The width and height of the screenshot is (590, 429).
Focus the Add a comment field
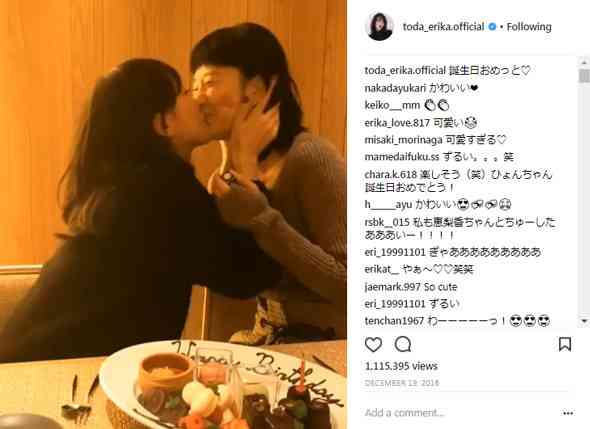tap(459, 413)
